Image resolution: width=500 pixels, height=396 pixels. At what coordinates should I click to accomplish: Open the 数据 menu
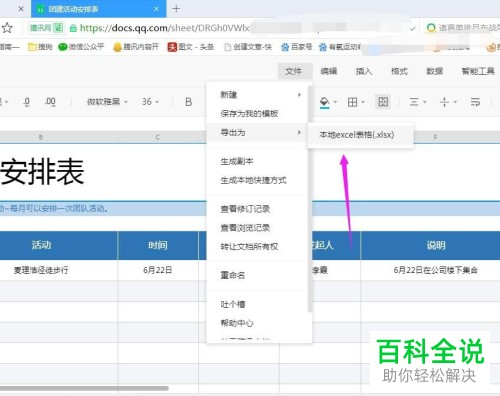pos(435,71)
